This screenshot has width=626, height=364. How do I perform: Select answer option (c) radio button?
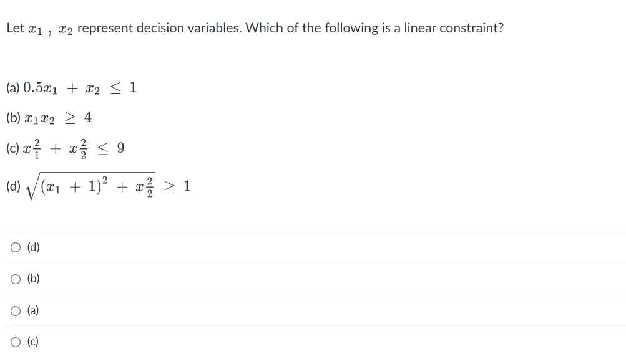click(x=14, y=342)
